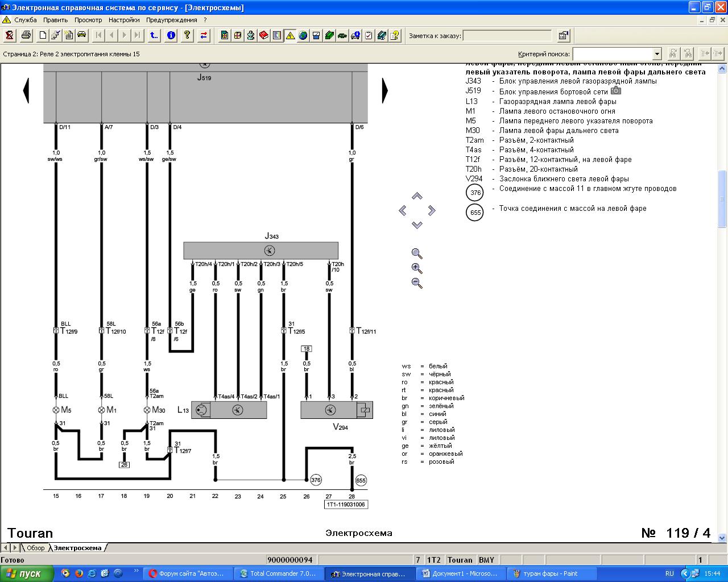The height and width of the screenshot is (582, 728).
Task: Click the reference box 18 on the diagram
Action: 307,349
